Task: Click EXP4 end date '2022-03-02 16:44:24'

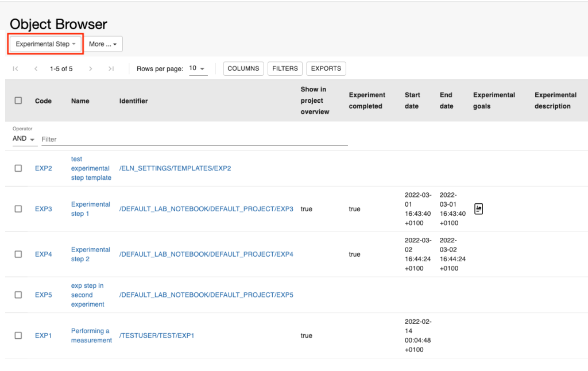Action: (452, 254)
